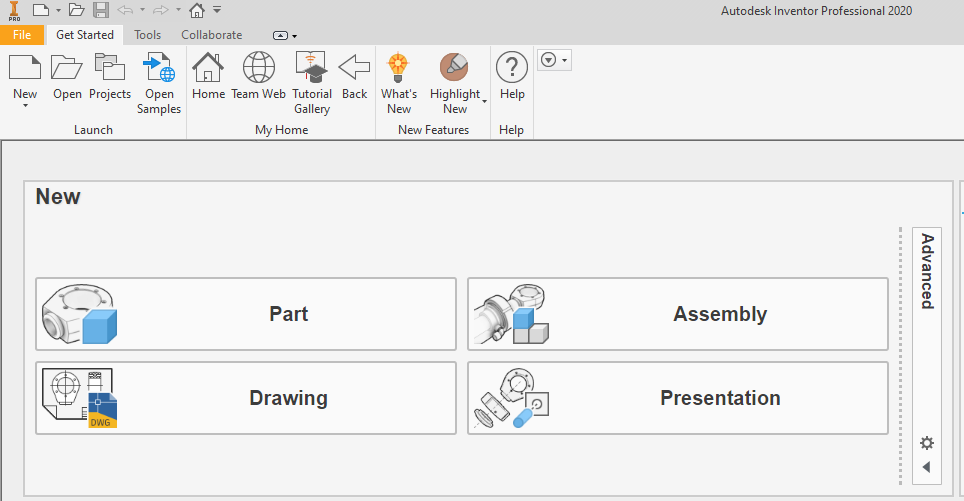Go to Home in the My Home panel

[x=208, y=77]
